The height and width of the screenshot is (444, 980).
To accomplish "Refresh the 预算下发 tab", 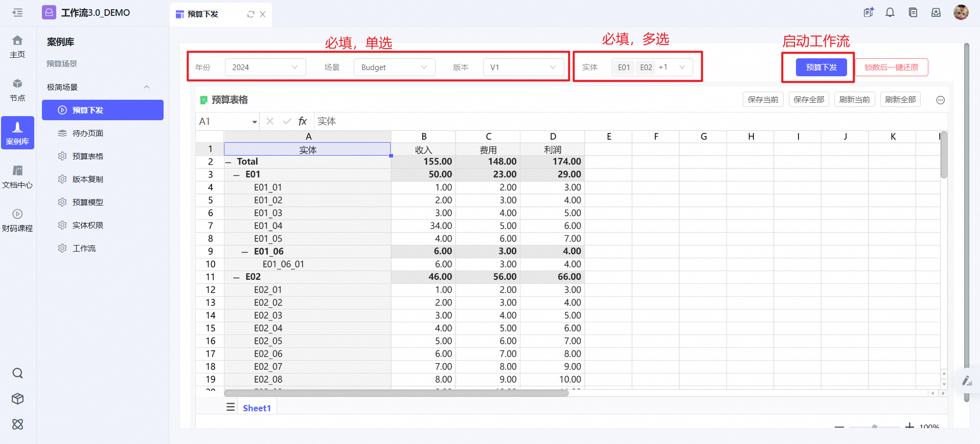I will (x=250, y=14).
